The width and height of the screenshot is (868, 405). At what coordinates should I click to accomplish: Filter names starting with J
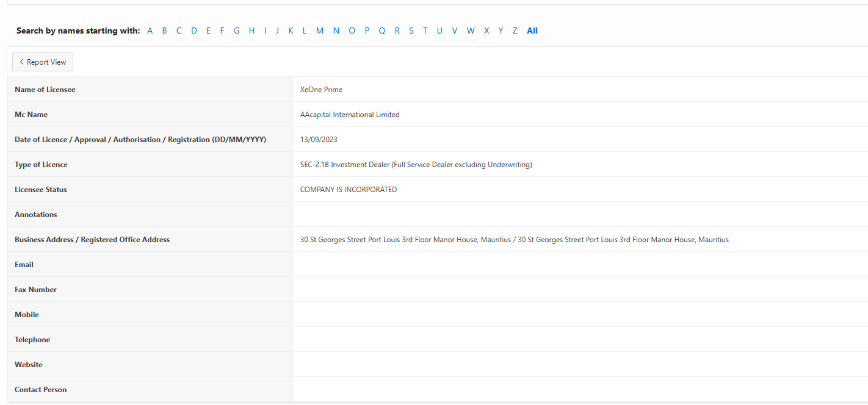pyautogui.click(x=277, y=30)
